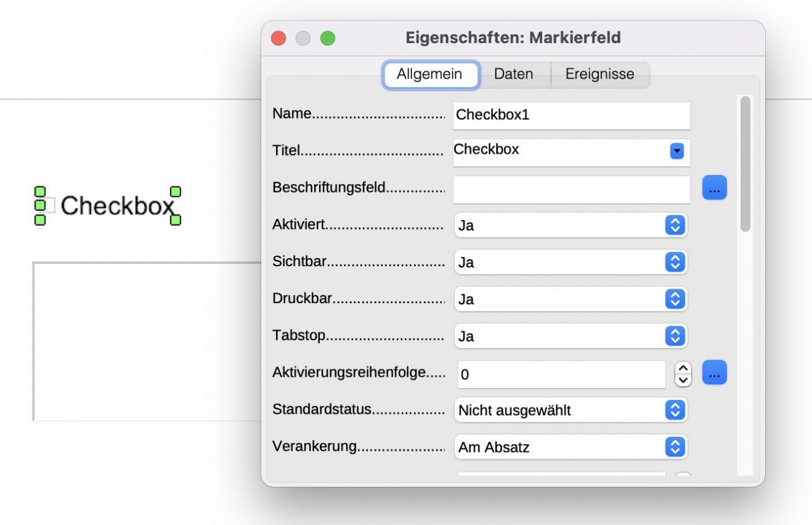812x525 pixels.
Task: Open the Standardstatus dropdown
Action: click(674, 410)
